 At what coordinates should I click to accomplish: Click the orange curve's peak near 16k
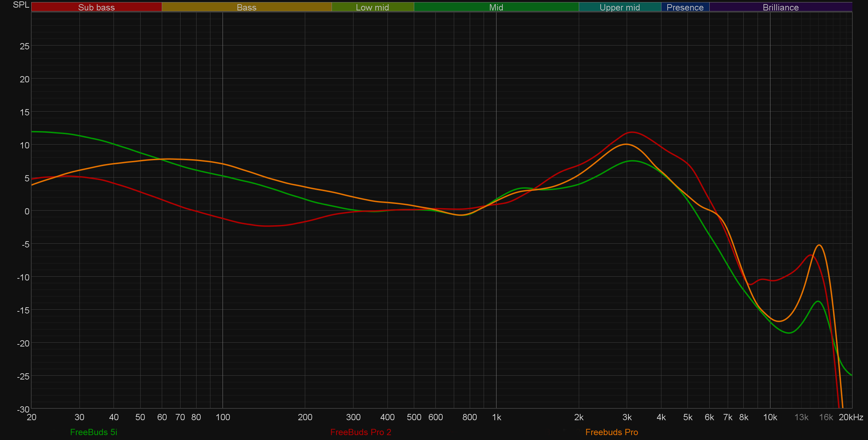pos(819,245)
